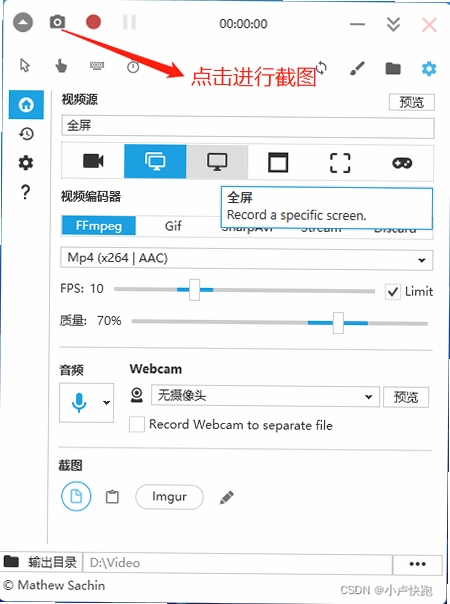The image size is (450, 604).
Task: Click the Imgur upload button
Action: pyautogui.click(x=169, y=497)
